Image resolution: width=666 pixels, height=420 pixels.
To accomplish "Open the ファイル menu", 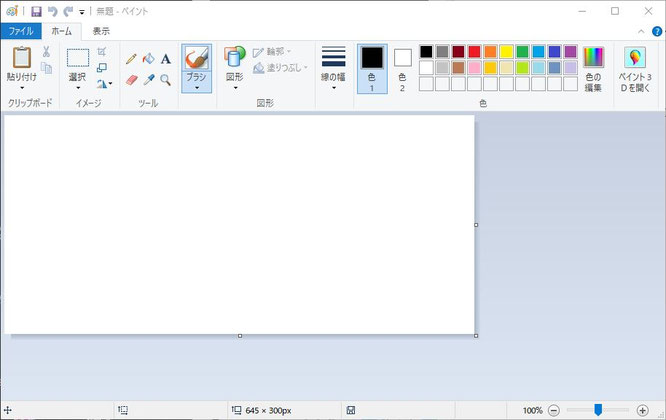I will tap(20, 31).
